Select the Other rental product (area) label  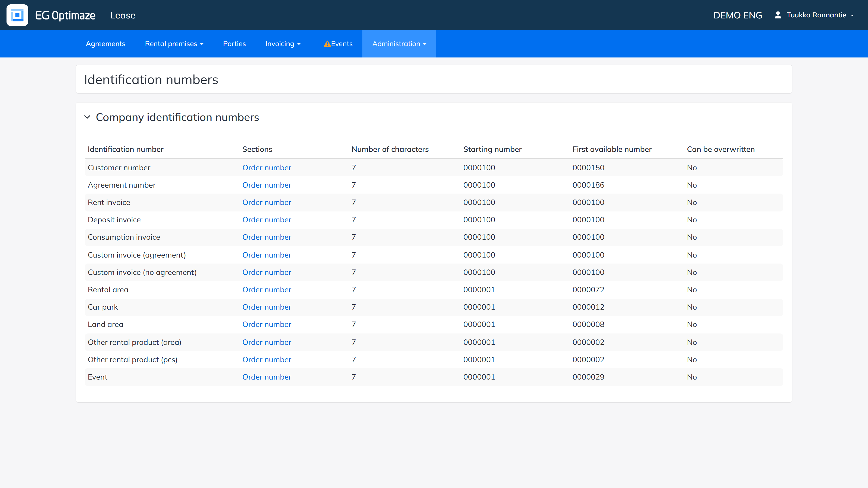click(135, 342)
